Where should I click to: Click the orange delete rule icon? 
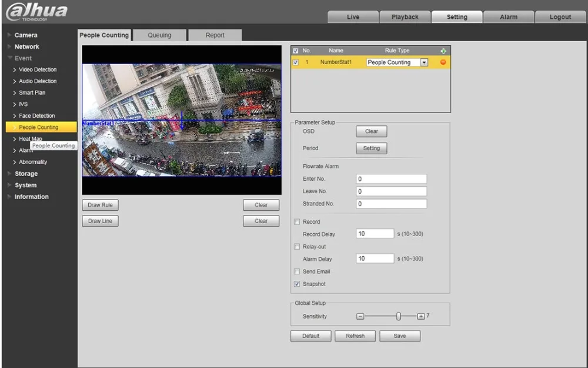443,62
